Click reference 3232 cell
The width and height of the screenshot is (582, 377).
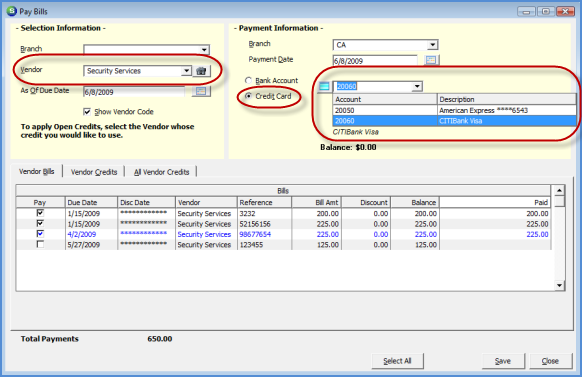264,213
